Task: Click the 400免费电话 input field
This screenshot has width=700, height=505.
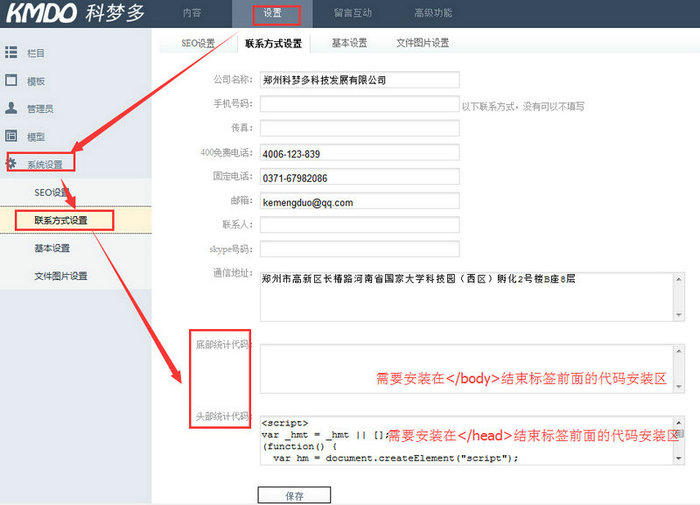Action: point(360,153)
